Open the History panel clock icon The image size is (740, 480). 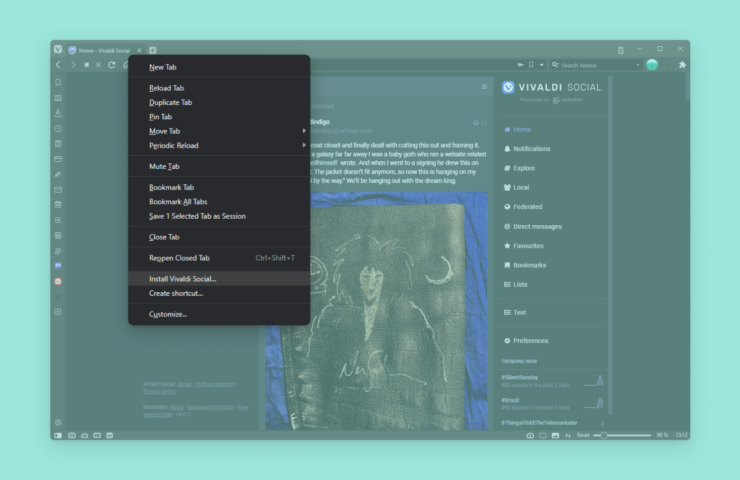pos(58,128)
